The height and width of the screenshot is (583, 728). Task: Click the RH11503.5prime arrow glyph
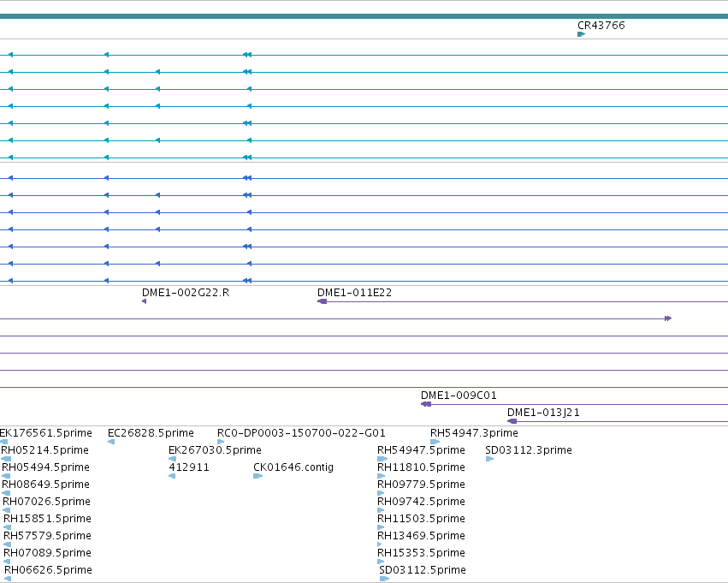(382, 527)
